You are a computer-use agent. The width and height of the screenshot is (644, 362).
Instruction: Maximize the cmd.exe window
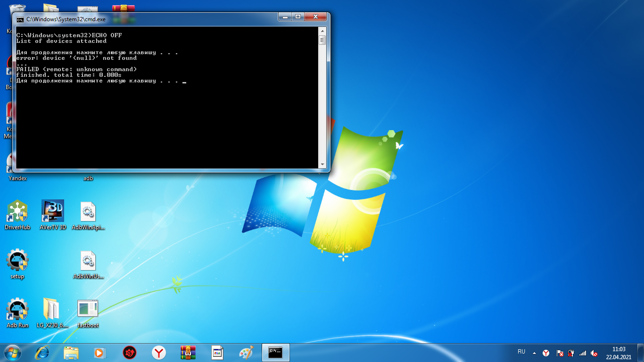pos(298,16)
